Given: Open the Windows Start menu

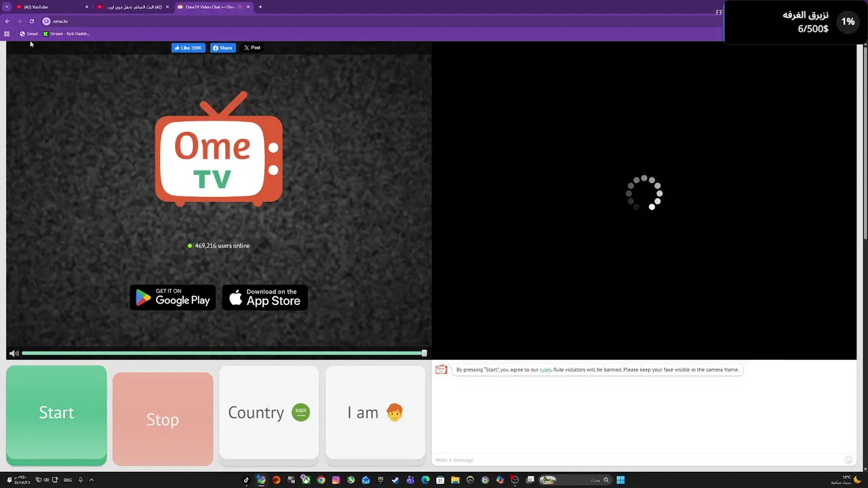Looking at the screenshot, I should pyautogui.click(x=620, y=480).
